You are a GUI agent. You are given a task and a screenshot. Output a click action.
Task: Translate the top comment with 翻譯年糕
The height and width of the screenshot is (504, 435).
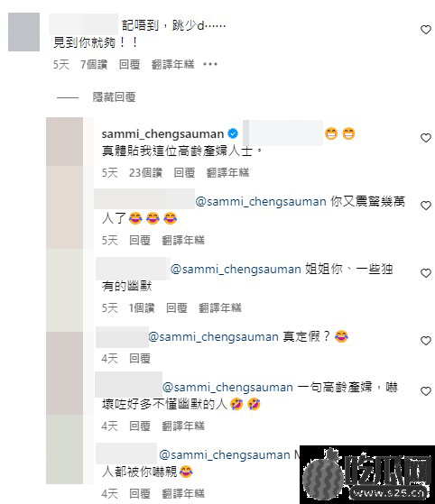click(173, 64)
